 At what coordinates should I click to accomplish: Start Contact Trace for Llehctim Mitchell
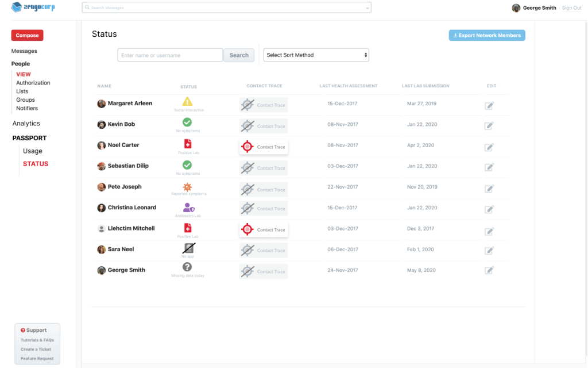pos(264,230)
